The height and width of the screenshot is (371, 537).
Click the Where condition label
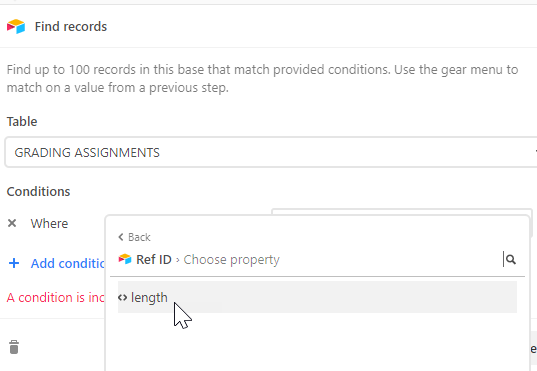pos(49,223)
